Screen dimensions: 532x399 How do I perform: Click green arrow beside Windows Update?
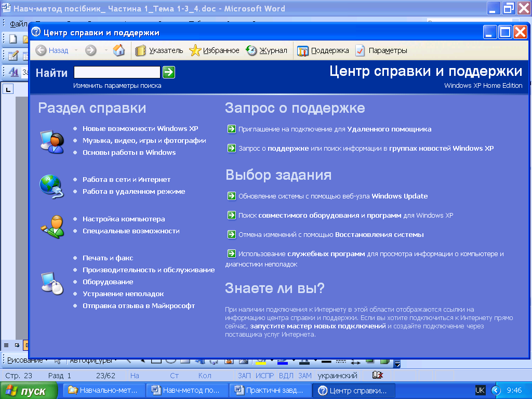(x=231, y=196)
